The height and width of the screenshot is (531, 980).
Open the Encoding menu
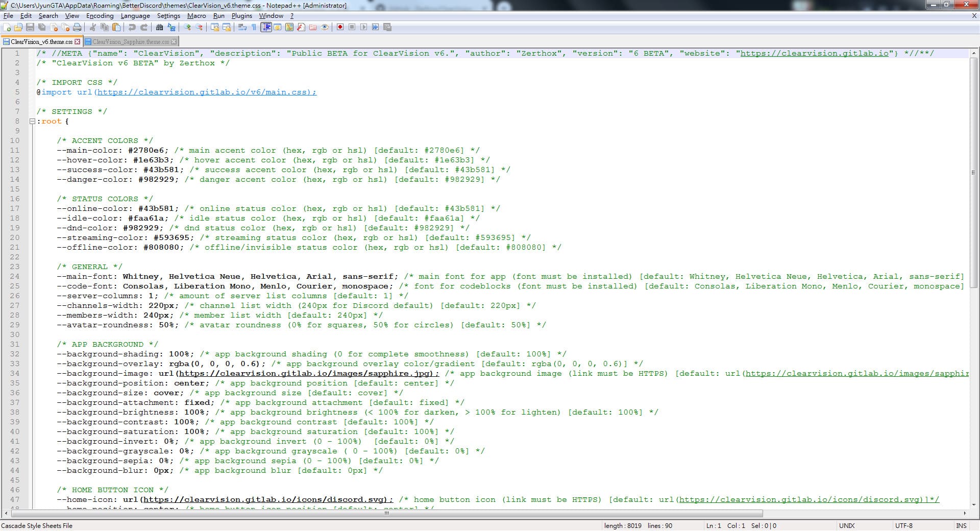point(100,16)
